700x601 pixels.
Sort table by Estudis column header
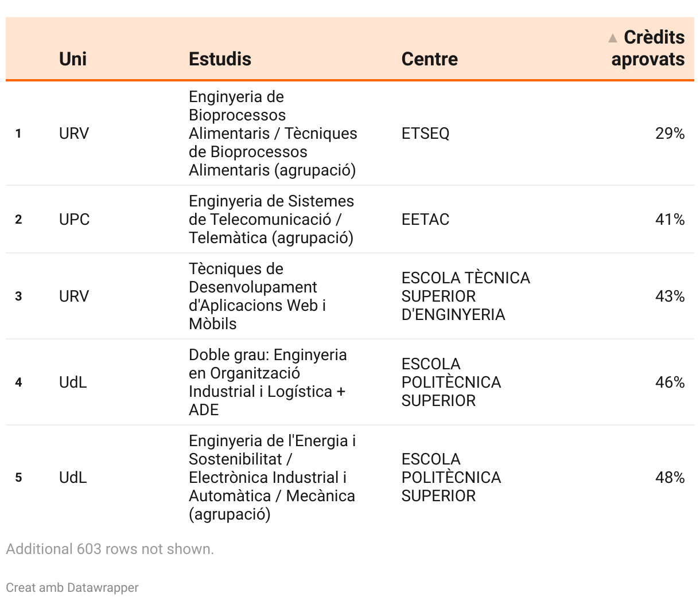pos(220,58)
